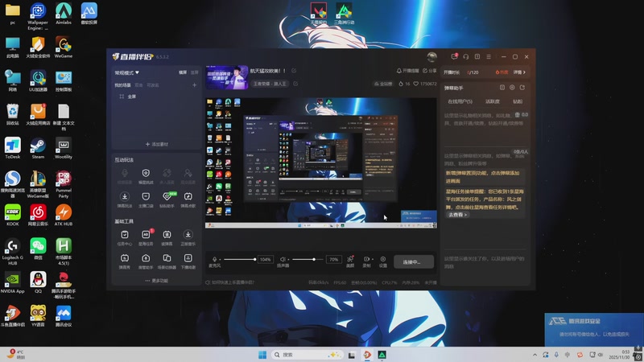644x362 pixels.
Task: Open the 弹幕点歌 song request feature
Action: tap(188, 200)
